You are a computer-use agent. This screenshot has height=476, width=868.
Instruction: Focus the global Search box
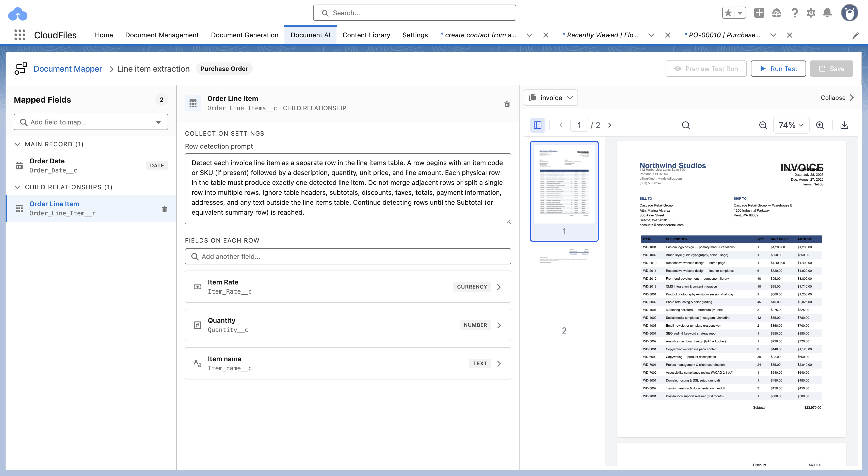point(414,13)
